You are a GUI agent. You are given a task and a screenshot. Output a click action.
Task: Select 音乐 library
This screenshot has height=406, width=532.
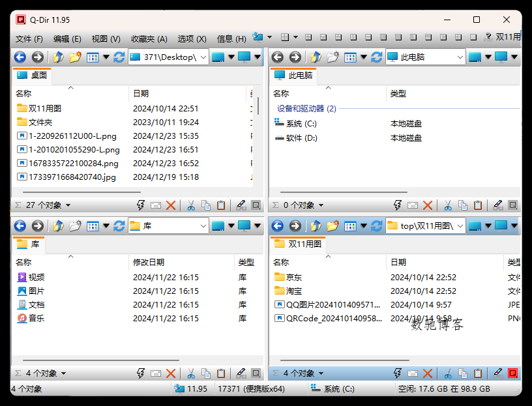pyautogui.click(x=31, y=319)
